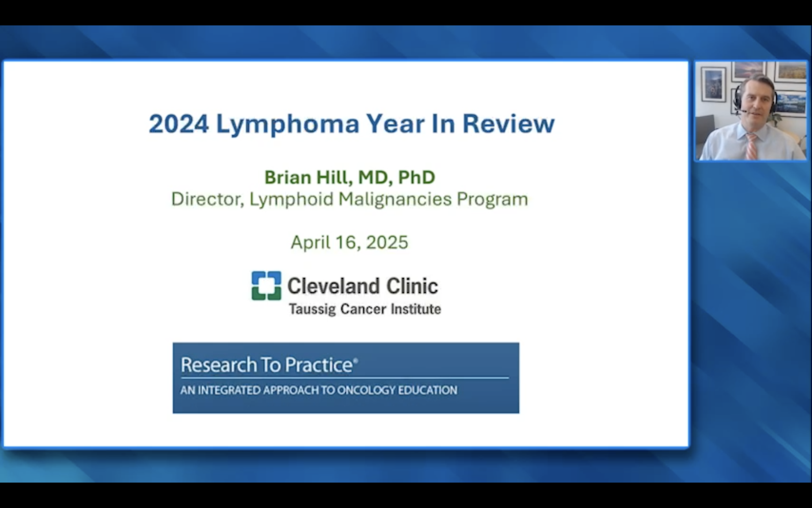Click the Research To Practice banner
The width and height of the screenshot is (812, 508).
(x=346, y=378)
